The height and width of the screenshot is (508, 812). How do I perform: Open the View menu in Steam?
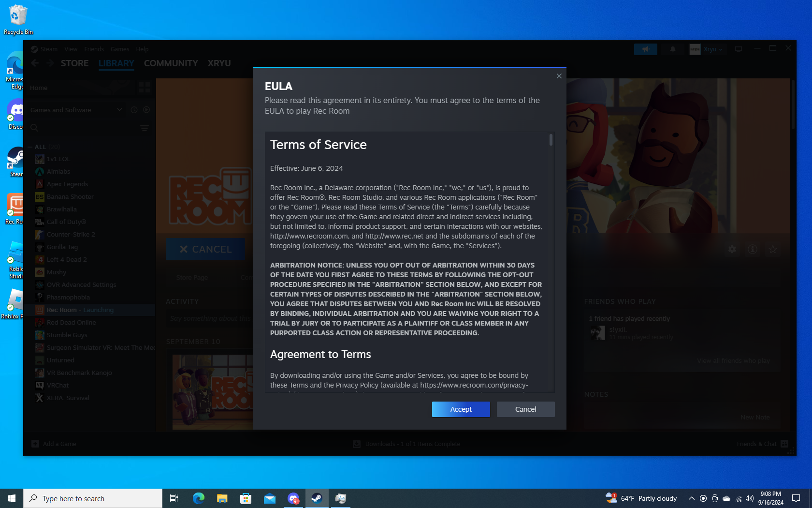click(71, 49)
